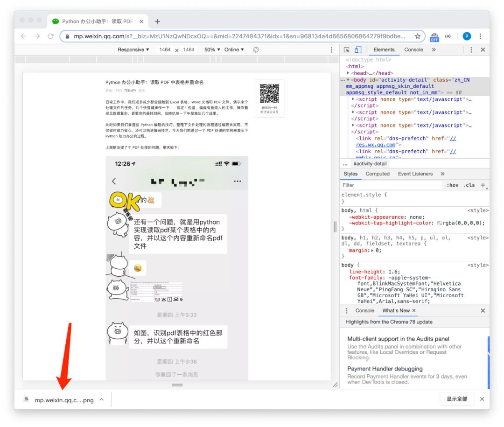
Task: Toggle the .cls class editor
Action: (469, 185)
